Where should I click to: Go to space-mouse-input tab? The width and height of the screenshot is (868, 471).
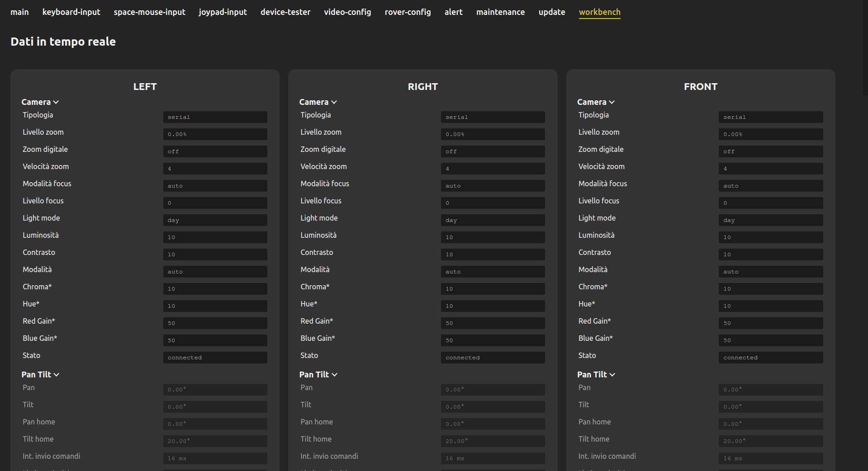149,12
